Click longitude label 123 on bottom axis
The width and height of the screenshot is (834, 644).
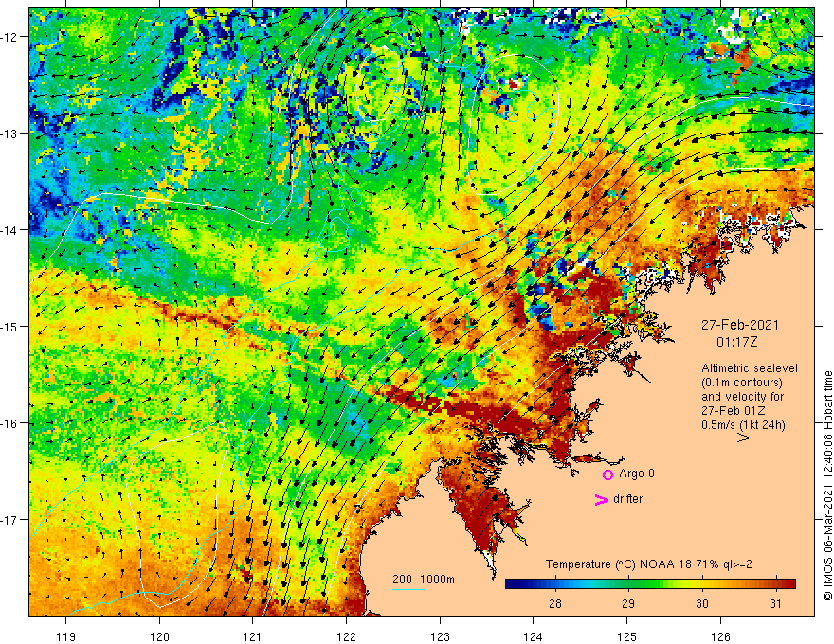(x=440, y=636)
